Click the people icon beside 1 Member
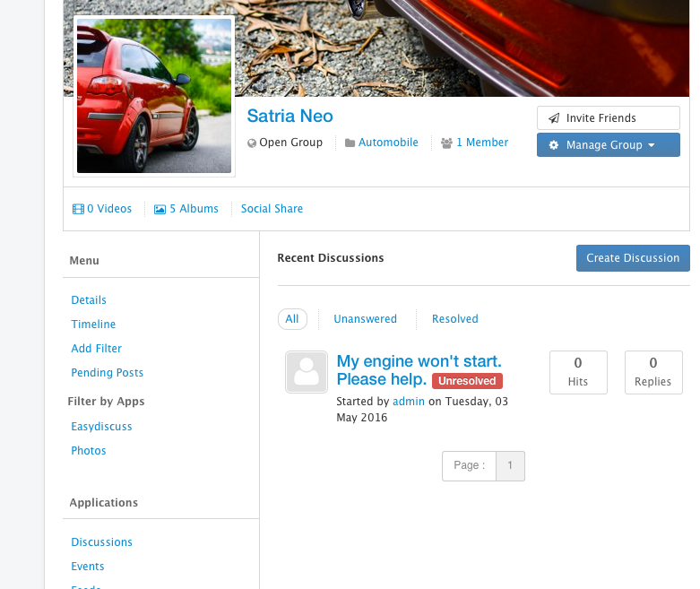 coord(446,143)
